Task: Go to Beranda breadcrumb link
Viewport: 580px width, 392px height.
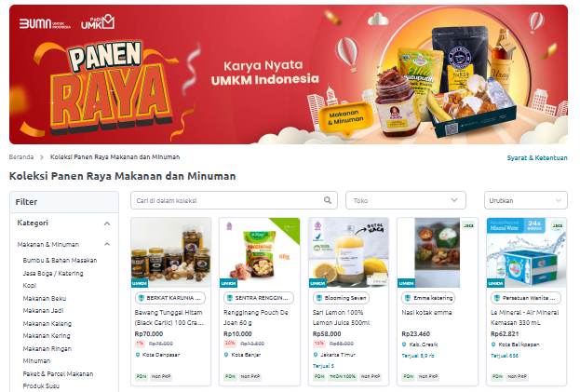Action: point(21,157)
